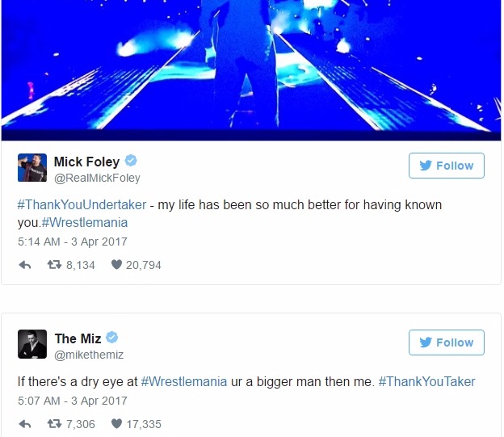504x437 pixels.
Task: Open #Wrestlemania hashtag in Mick Foley's tweet
Action: (x=85, y=222)
